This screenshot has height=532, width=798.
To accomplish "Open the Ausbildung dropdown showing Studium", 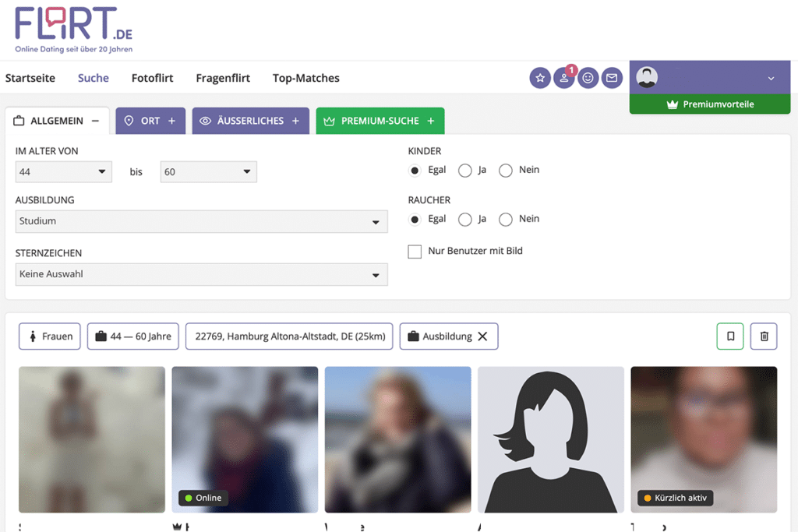I will (201, 221).
